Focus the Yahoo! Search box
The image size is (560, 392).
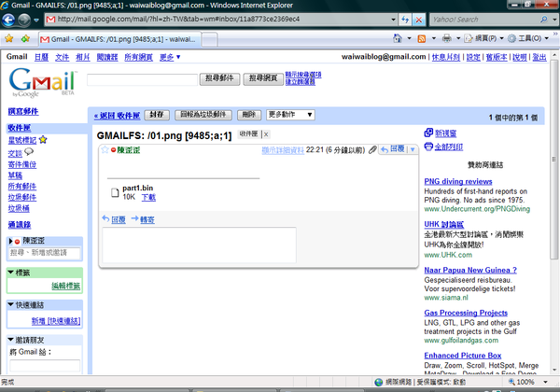click(483, 20)
